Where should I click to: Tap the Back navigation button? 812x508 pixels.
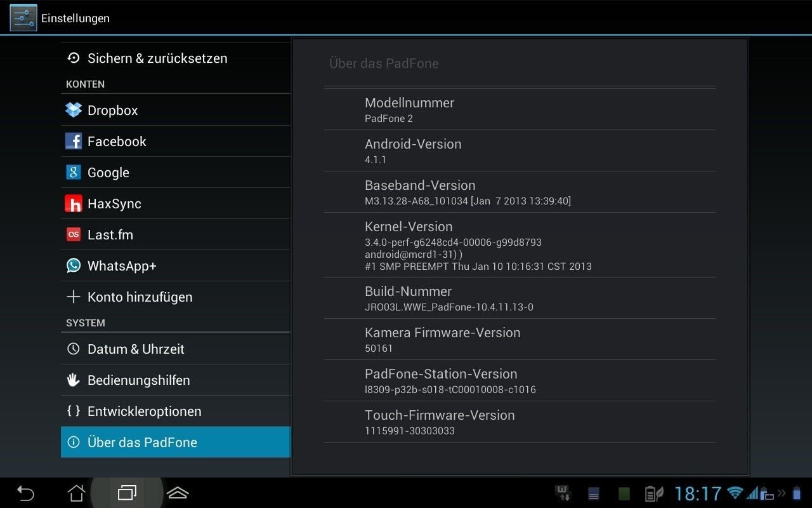pyautogui.click(x=25, y=493)
